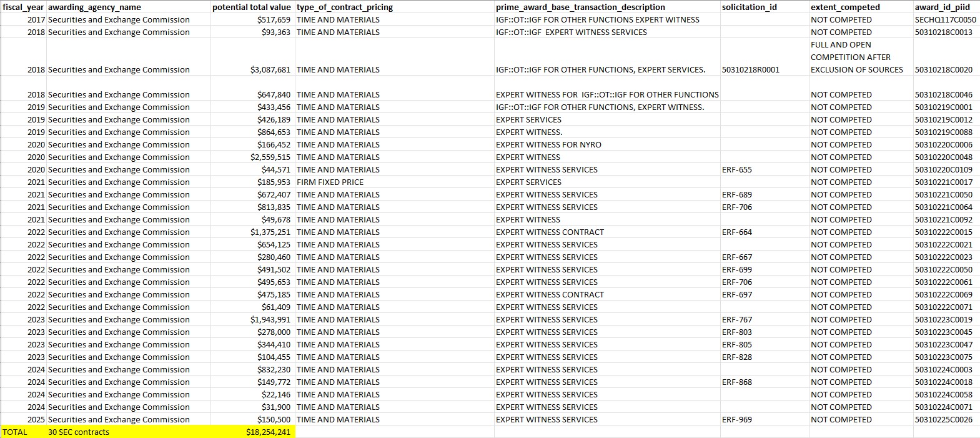Select the EXPERT WITNESS. description with period
Screen dimensions: 980x438
click(607, 132)
